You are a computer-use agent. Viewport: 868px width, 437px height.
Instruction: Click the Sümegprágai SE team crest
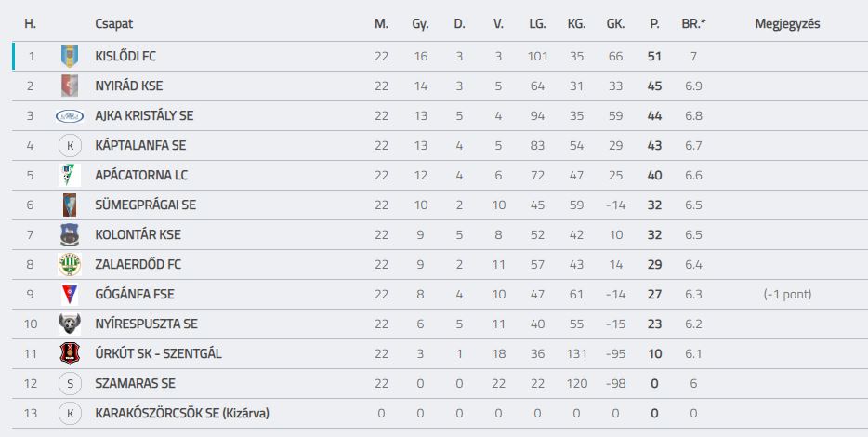point(70,205)
